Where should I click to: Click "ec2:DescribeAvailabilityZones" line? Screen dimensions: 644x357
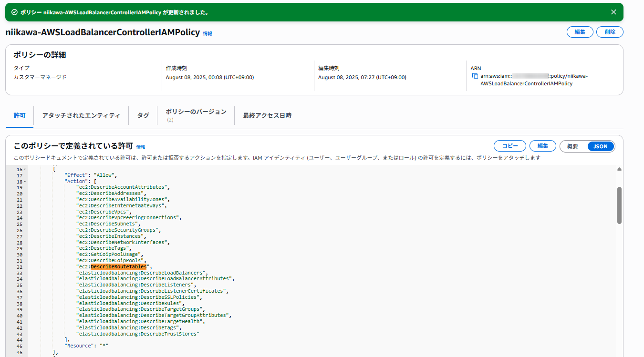(123, 200)
